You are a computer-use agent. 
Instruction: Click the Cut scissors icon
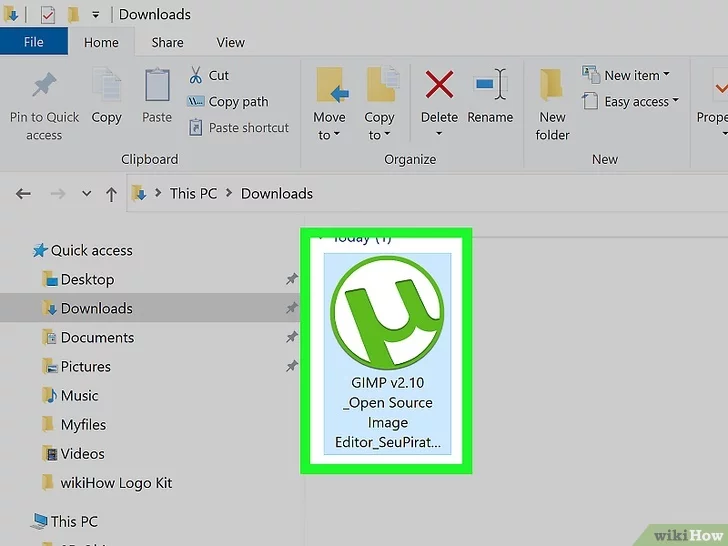tap(195, 75)
